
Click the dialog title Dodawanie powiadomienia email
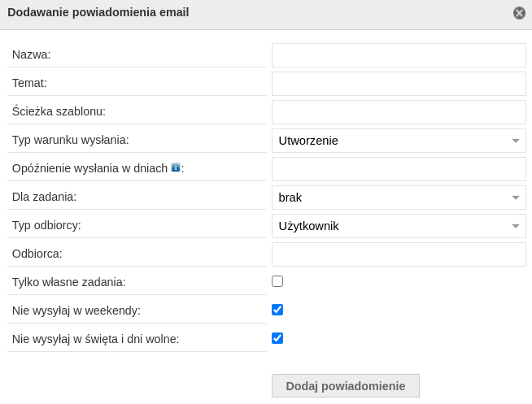pyautogui.click(x=98, y=12)
